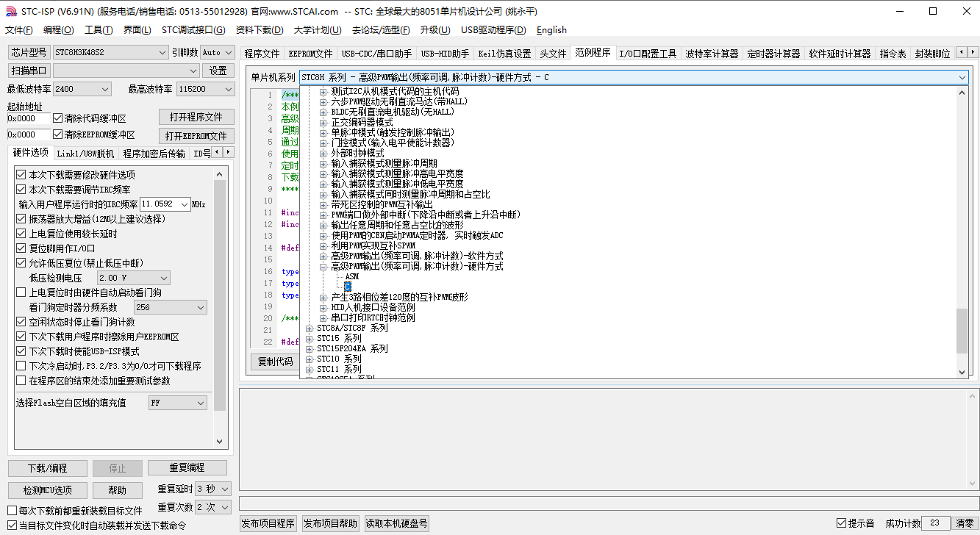The height and width of the screenshot is (535, 980).
Task: Select the 程序加密后传输 tab
Action: [x=154, y=154]
